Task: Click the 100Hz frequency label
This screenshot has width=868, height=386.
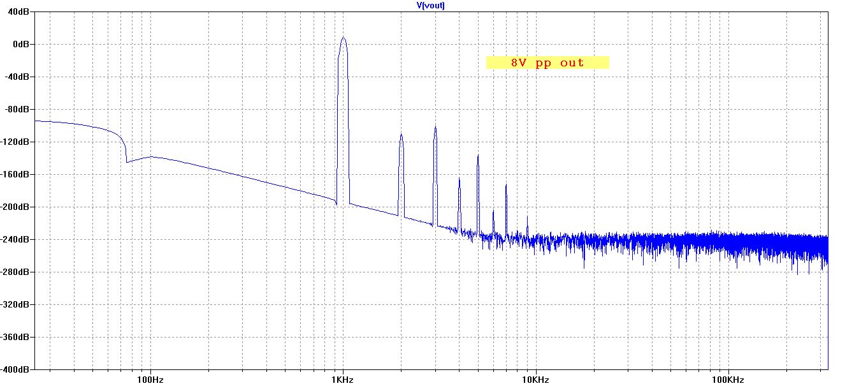Action: (150, 379)
